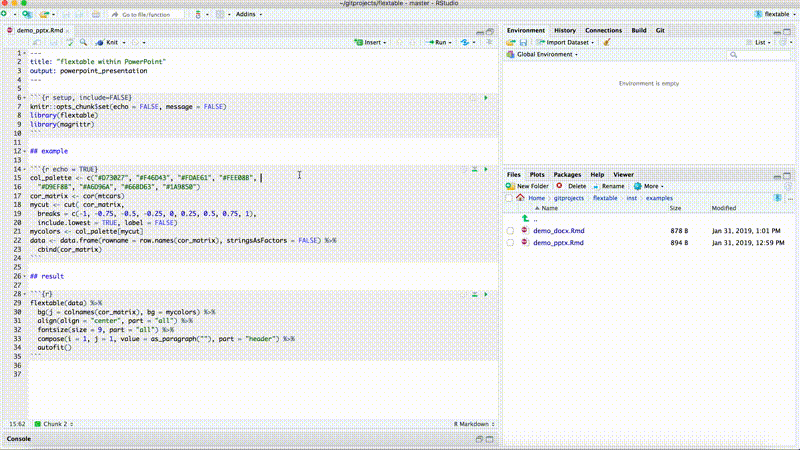Go to flextable in the breadcrumb

[x=605, y=198]
